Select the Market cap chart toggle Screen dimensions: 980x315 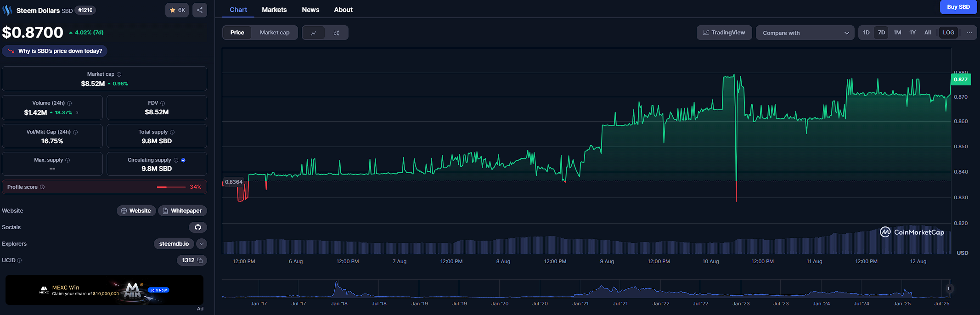point(275,33)
